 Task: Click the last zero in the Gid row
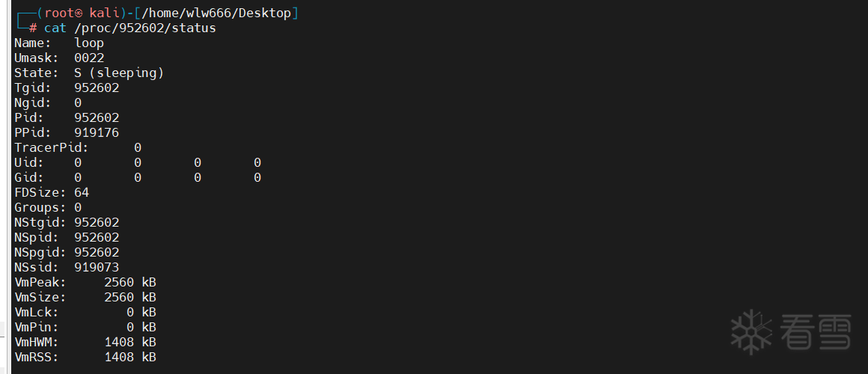coord(257,177)
